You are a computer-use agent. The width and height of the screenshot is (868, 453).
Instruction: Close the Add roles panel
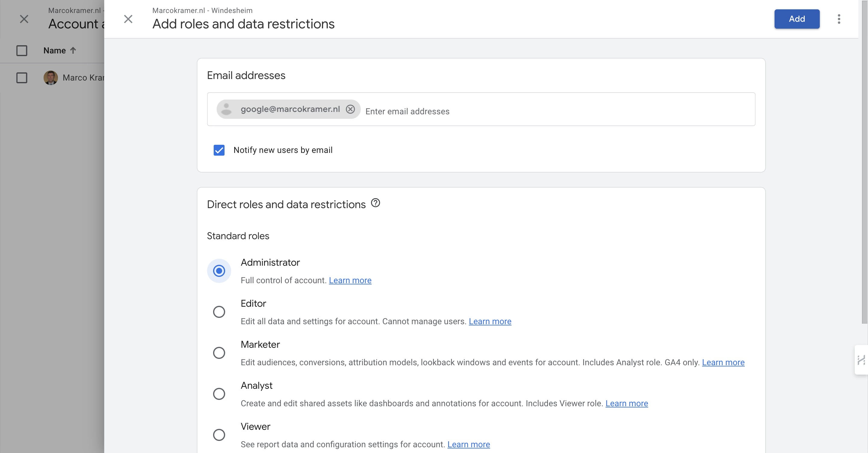point(128,19)
